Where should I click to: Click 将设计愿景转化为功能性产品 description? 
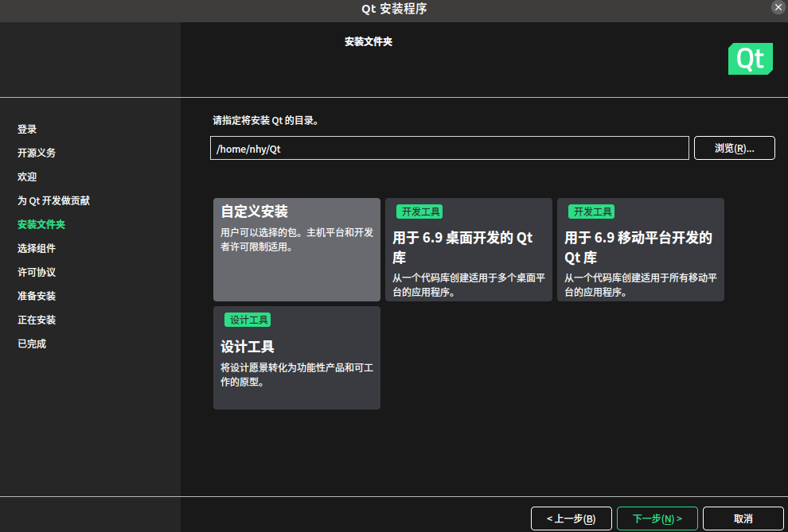point(297,375)
